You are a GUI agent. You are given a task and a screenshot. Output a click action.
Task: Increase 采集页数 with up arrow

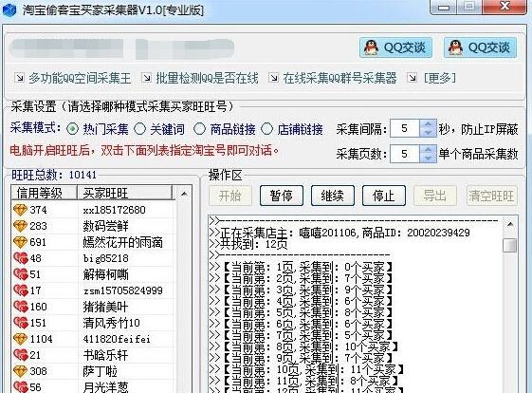[x=429, y=149]
